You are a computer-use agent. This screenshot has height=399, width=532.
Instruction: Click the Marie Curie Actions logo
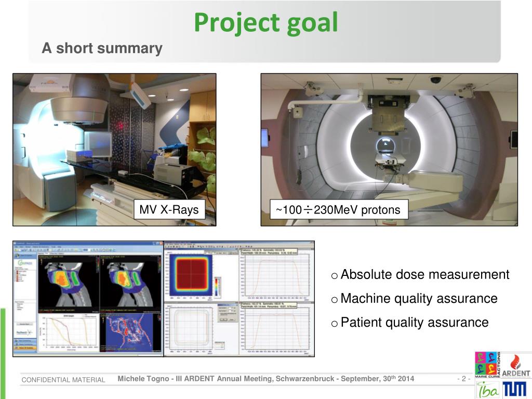487,365
